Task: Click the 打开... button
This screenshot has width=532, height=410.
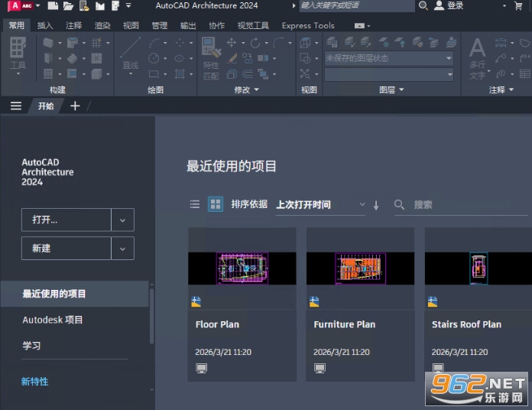Action: tap(66, 220)
